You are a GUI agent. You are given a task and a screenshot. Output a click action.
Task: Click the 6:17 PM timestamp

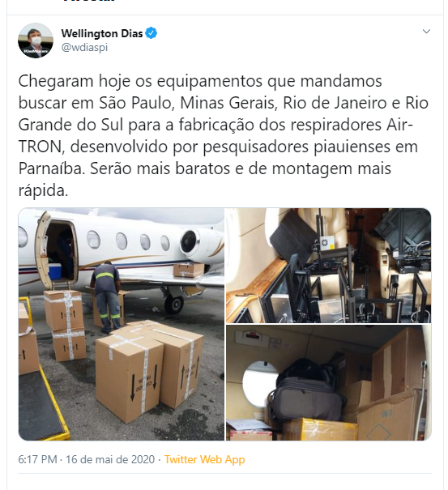coord(37,459)
